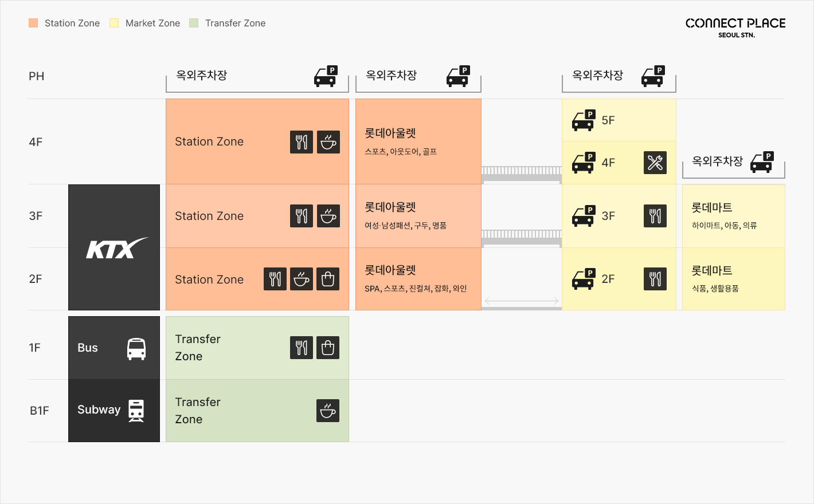Click the Transfer Zone legend label
814x504 pixels.
pos(236,23)
